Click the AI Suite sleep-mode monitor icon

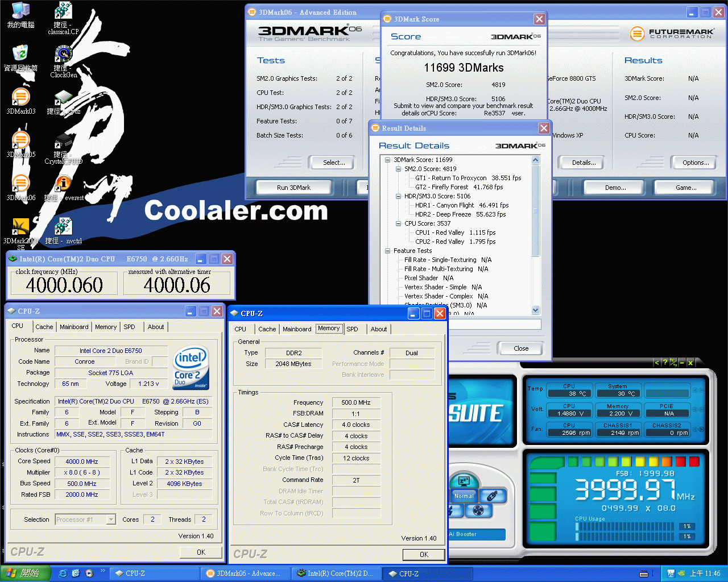pos(464,481)
